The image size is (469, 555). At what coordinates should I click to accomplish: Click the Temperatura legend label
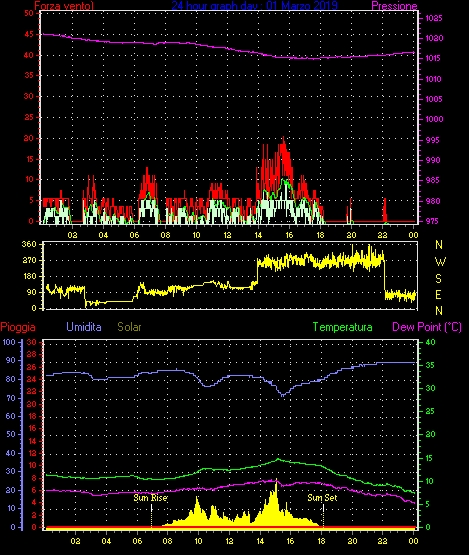342,327
